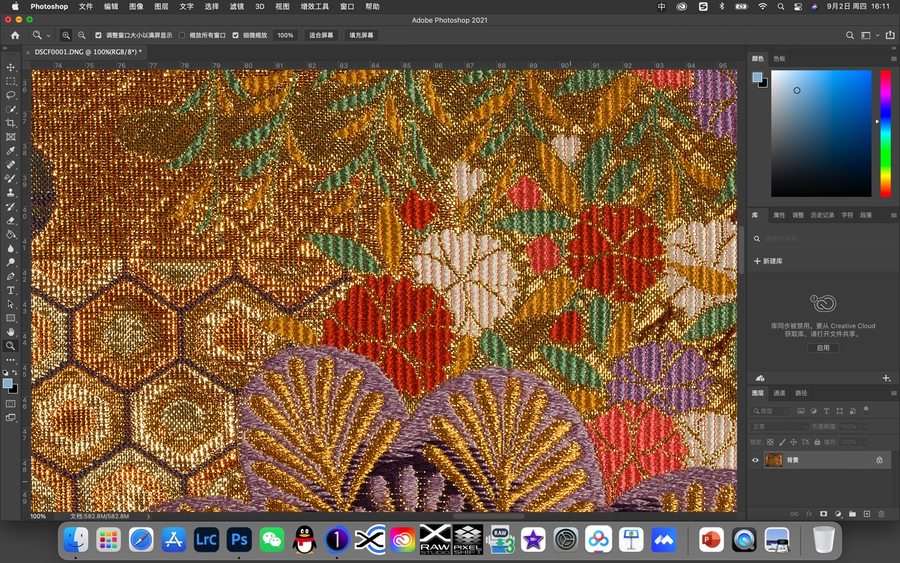Open the zoom tool preset dropdown arrow
The height and width of the screenshot is (563, 900).
tap(50, 35)
